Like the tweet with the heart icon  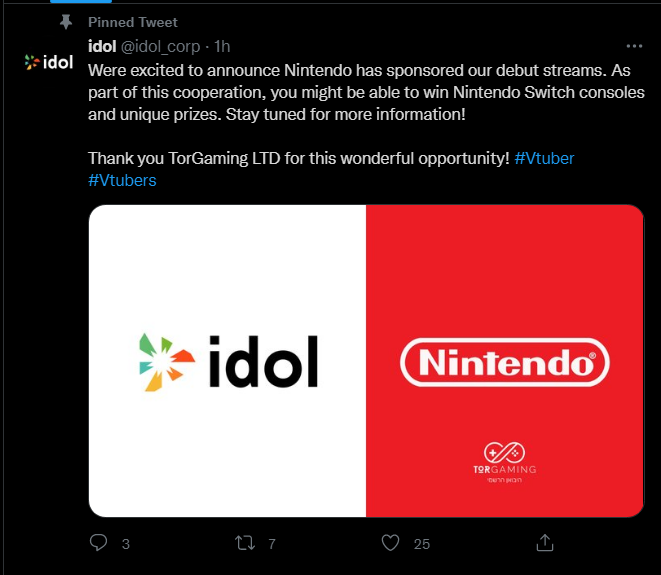click(x=391, y=543)
